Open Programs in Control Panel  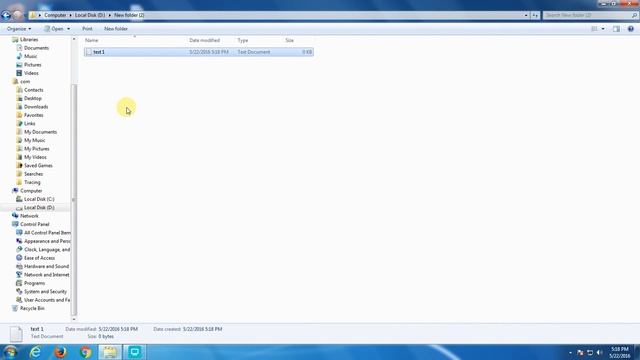click(x=34, y=283)
